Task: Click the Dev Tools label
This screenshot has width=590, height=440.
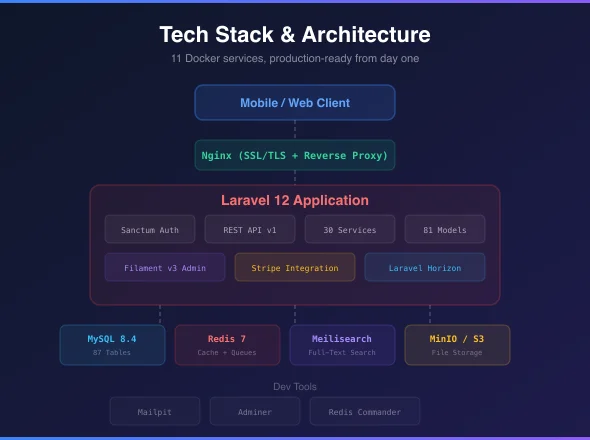Action: tap(295, 387)
